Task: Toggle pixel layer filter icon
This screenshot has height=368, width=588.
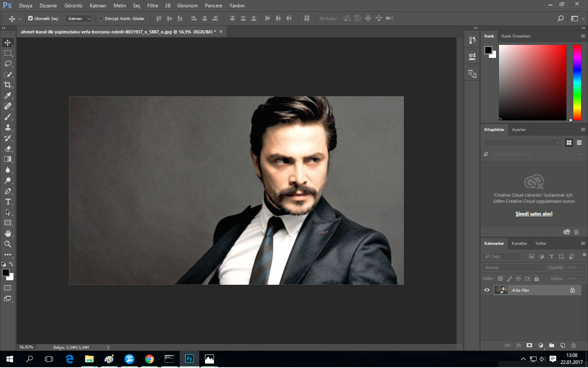Action: click(532, 256)
